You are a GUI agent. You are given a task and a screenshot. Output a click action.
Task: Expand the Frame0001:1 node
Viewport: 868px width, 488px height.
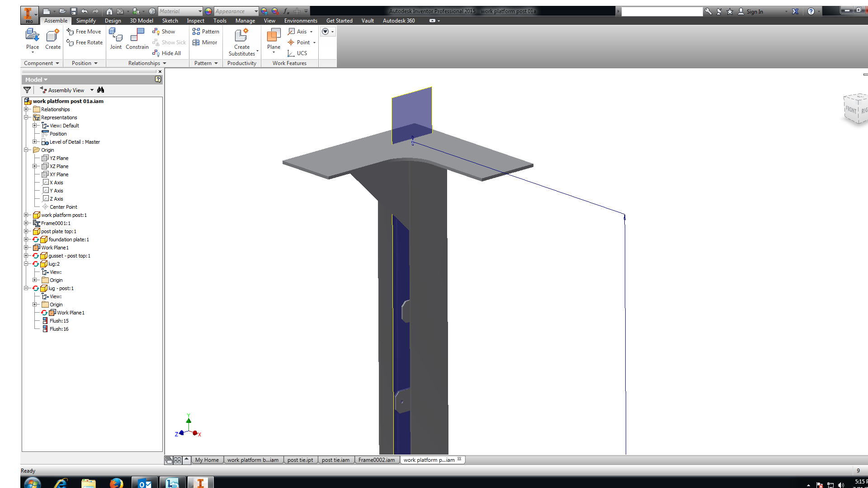[26, 223]
